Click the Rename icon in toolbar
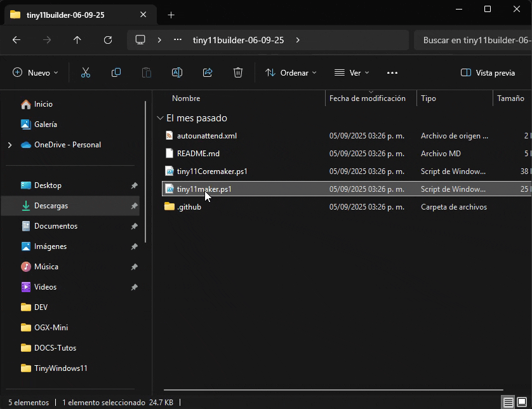Image resolution: width=532 pixels, height=409 pixels. click(x=177, y=73)
